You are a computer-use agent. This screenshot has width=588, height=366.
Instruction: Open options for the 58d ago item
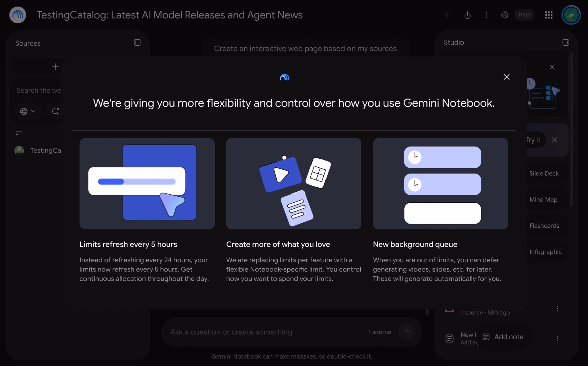tap(557, 309)
